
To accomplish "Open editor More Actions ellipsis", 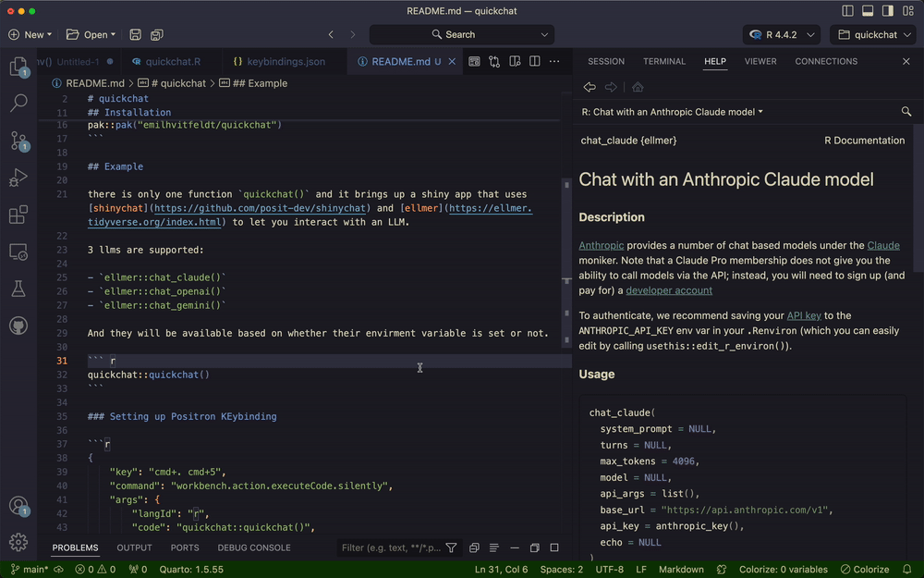I will point(554,61).
